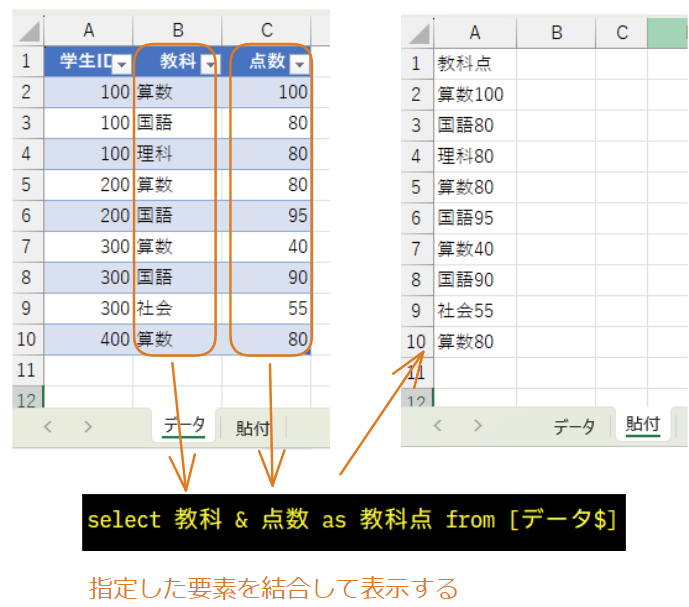Select all cells corner in right sheet
689x607 pixels.
418,33
